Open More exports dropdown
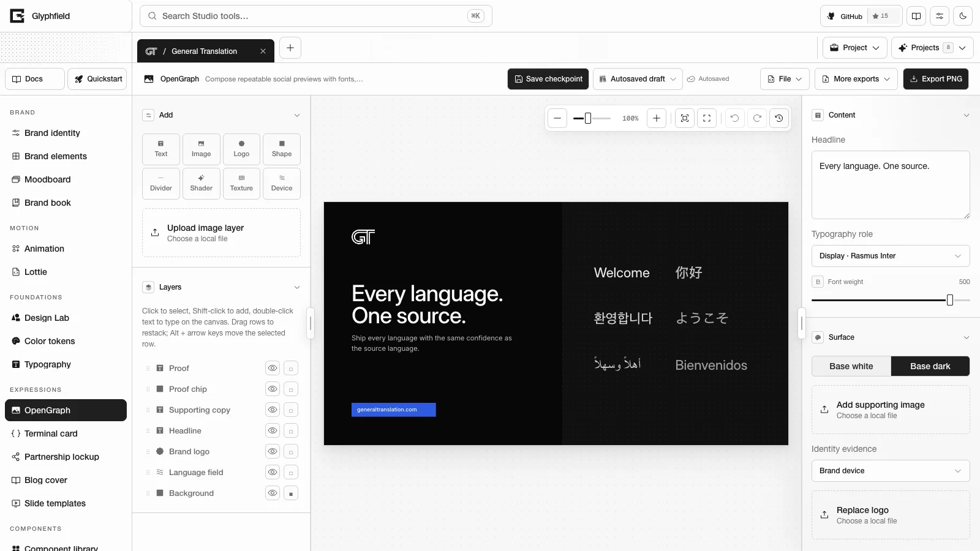980x551 pixels. point(856,79)
